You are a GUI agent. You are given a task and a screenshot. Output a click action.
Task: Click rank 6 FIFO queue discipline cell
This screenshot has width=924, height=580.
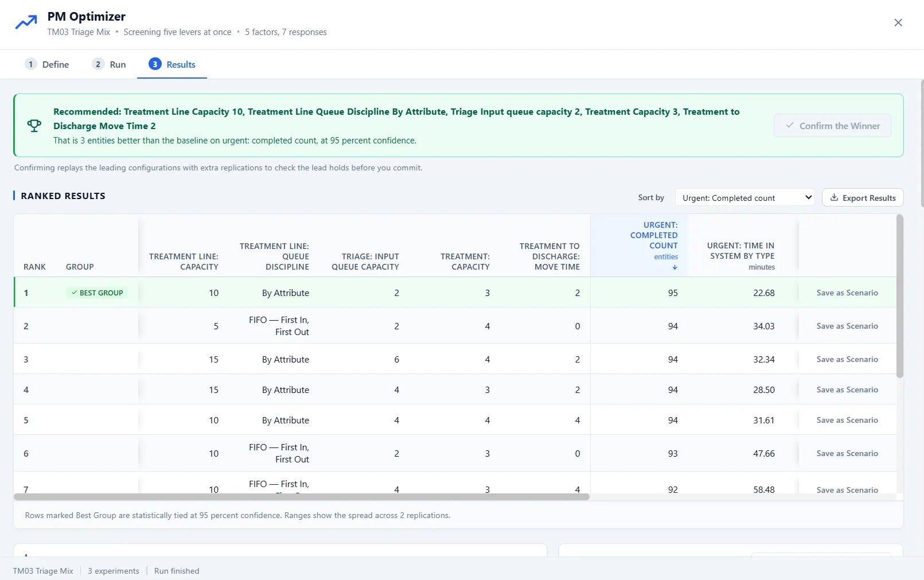tap(279, 453)
